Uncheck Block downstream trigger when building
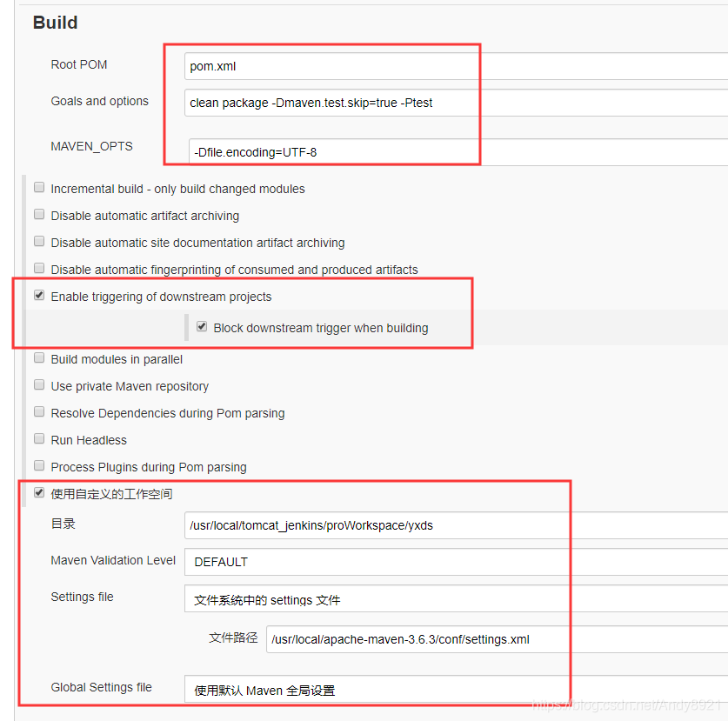 (x=202, y=326)
